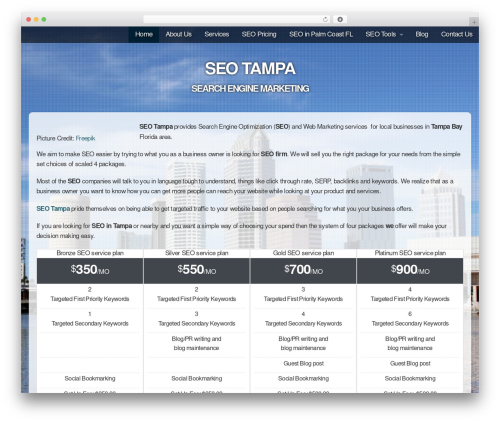
Task: Click the browser download icon beside address bar
Action: coord(340,19)
